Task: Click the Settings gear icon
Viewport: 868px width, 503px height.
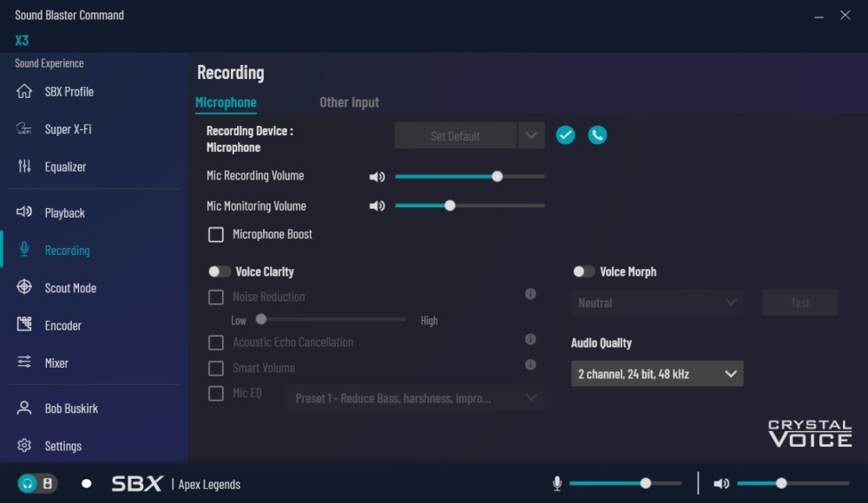Action: [x=23, y=446]
